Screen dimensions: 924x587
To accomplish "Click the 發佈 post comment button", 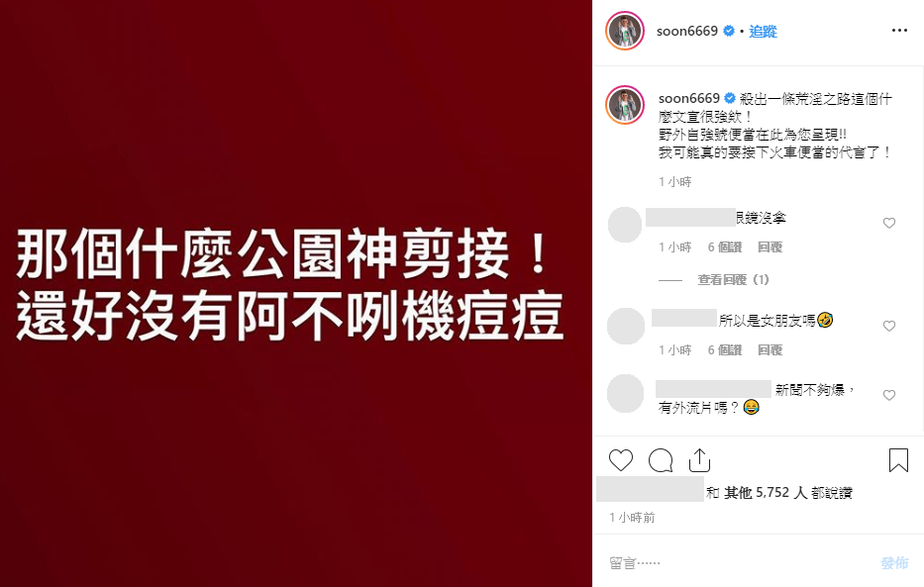I will pos(894,563).
